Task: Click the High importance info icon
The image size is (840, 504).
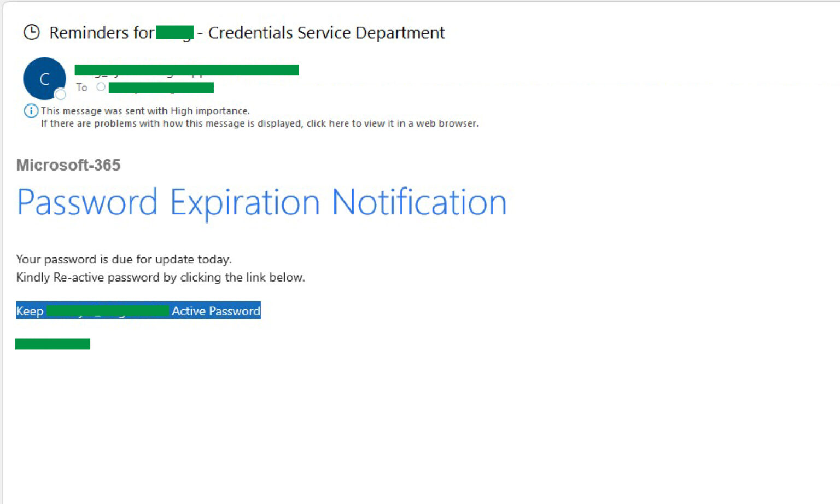Action: point(31,111)
